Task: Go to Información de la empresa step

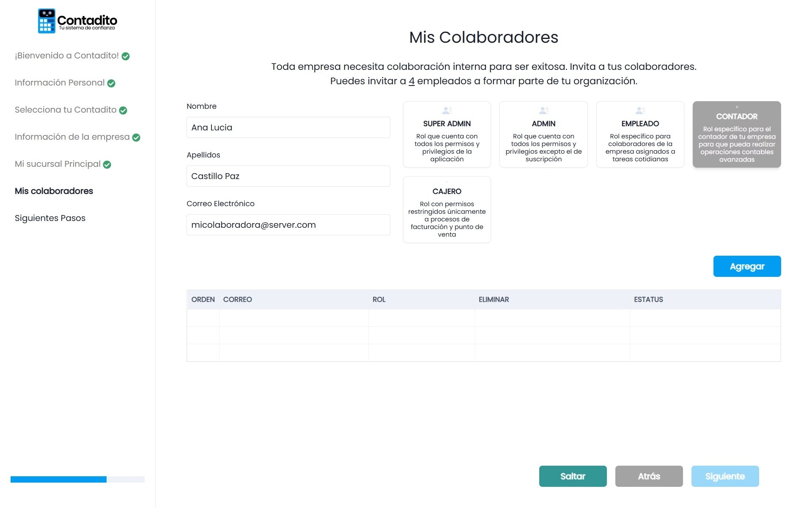Action: point(72,137)
